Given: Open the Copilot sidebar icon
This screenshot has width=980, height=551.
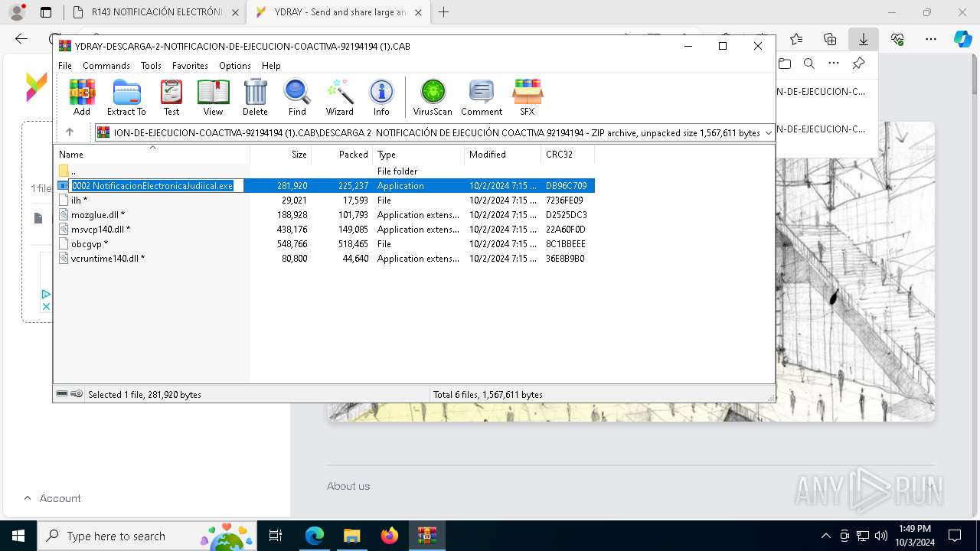Looking at the screenshot, I should pyautogui.click(x=963, y=39).
